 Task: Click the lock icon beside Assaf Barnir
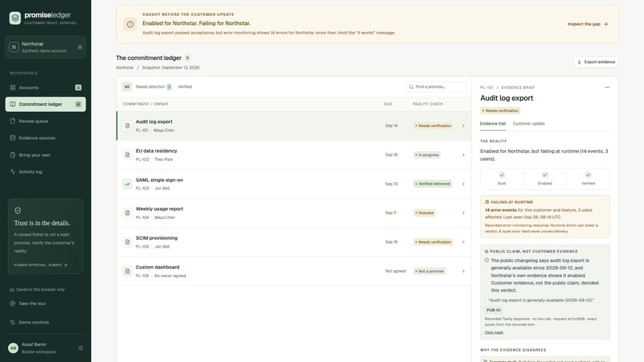pos(81,348)
